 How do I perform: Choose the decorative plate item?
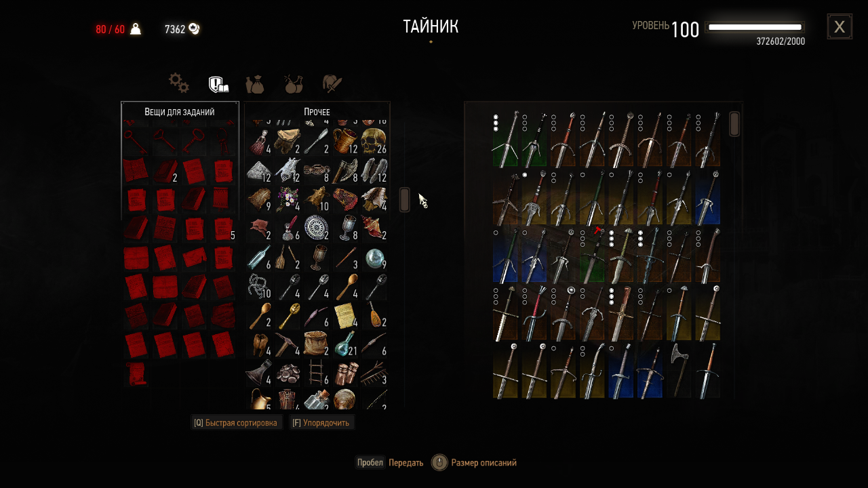(316, 228)
